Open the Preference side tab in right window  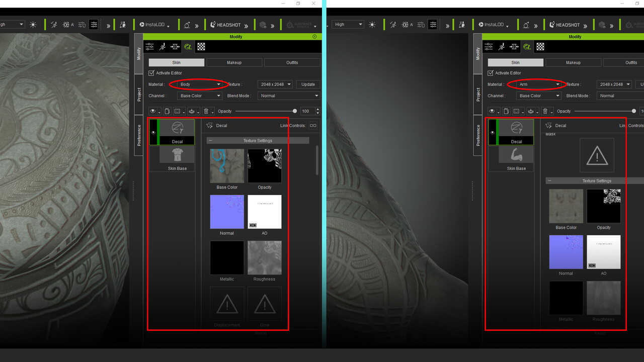478,135
